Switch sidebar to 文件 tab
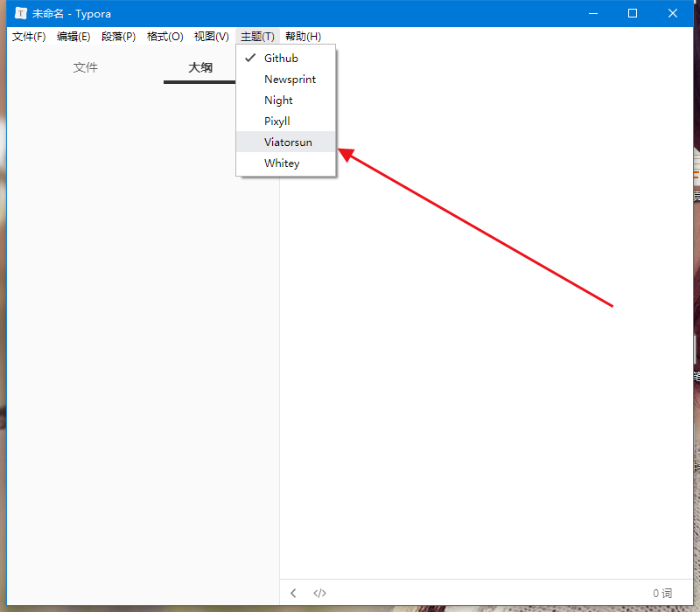 tap(85, 68)
